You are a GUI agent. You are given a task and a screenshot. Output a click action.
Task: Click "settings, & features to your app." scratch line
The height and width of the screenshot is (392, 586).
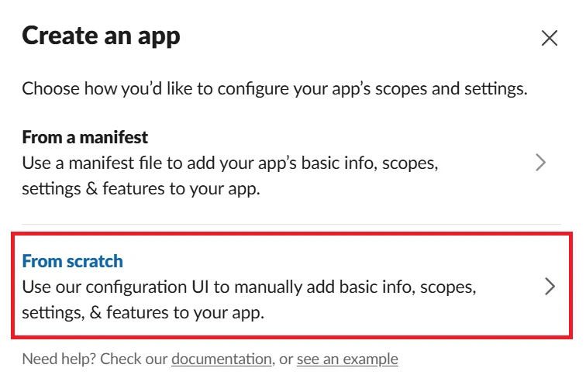(x=143, y=313)
